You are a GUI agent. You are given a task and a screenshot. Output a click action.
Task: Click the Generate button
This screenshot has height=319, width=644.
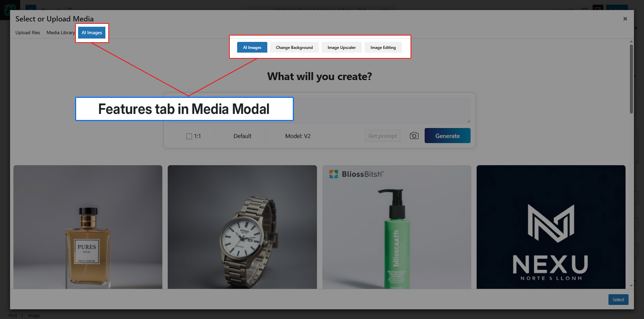point(447,136)
